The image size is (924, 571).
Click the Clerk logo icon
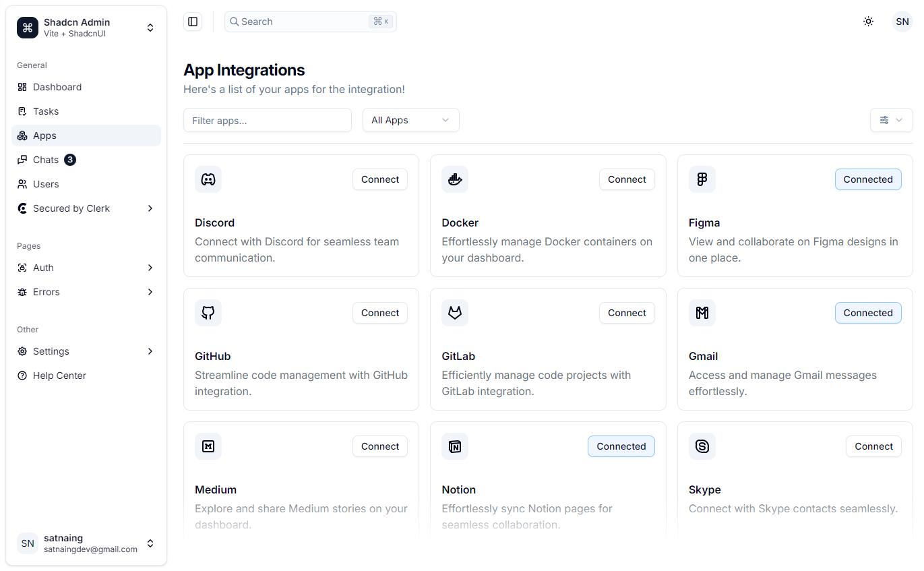(x=22, y=208)
